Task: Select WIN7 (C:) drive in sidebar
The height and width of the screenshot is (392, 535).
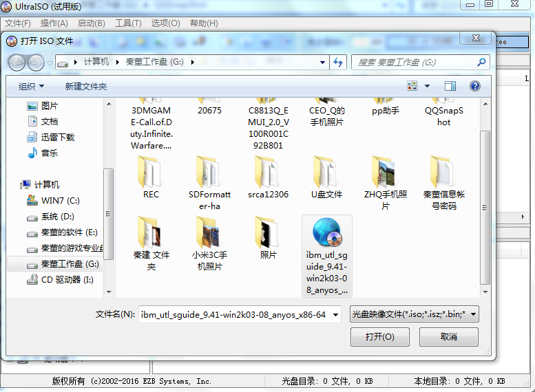Action: (x=60, y=201)
